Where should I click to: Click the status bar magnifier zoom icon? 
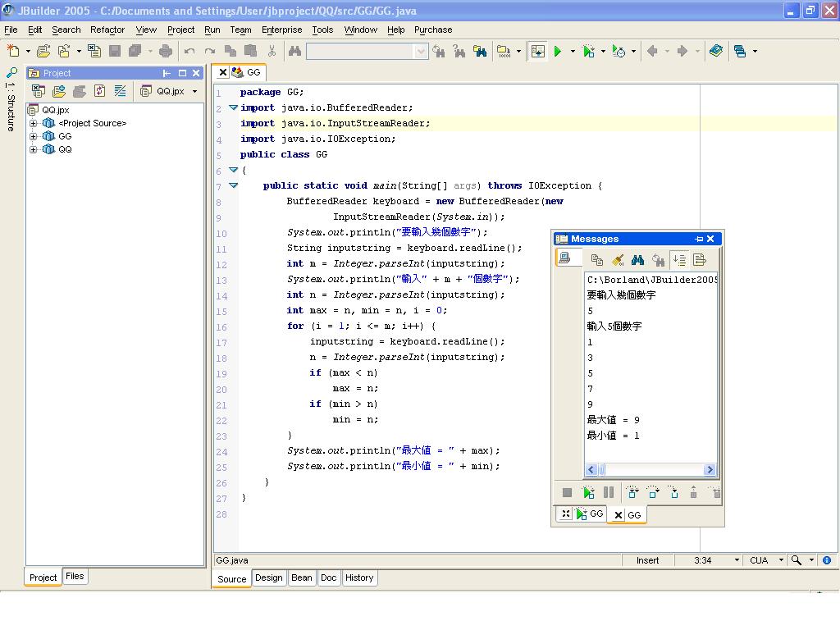click(x=797, y=560)
